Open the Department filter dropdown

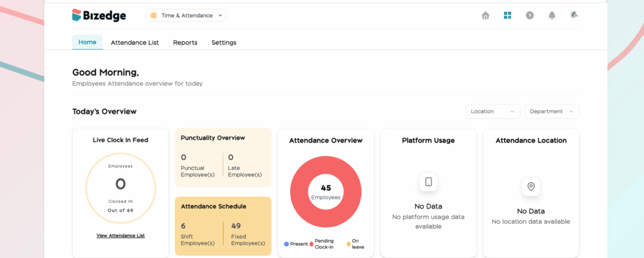click(552, 111)
